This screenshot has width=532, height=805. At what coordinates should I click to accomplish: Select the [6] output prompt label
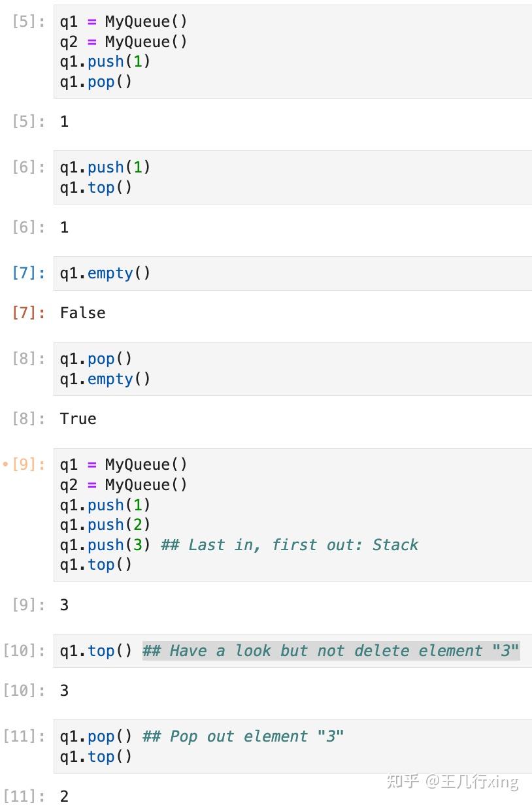(x=29, y=227)
